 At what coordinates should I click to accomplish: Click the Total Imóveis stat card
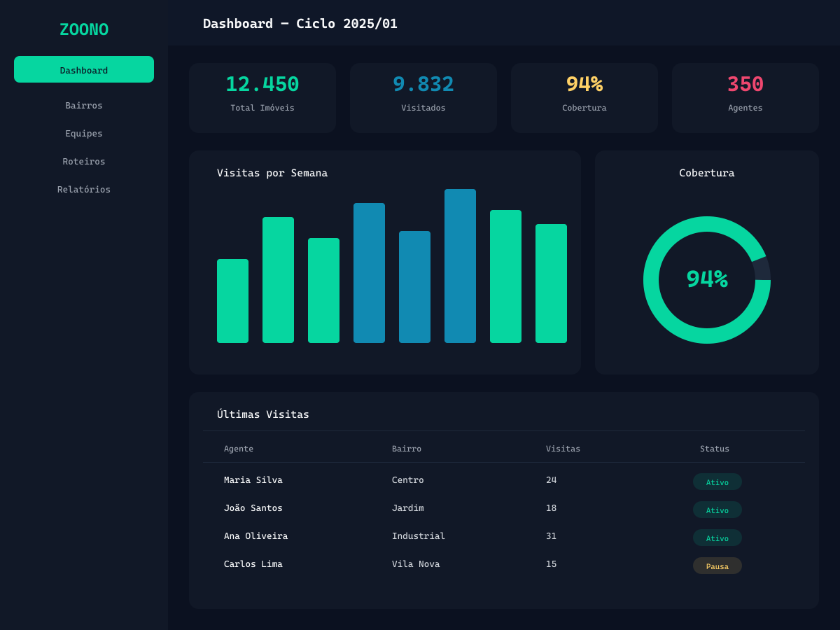262,97
